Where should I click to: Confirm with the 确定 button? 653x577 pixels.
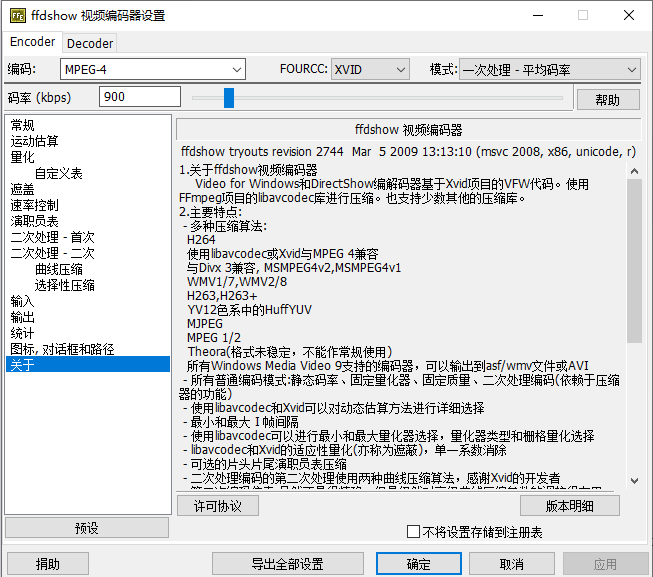(x=419, y=564)
